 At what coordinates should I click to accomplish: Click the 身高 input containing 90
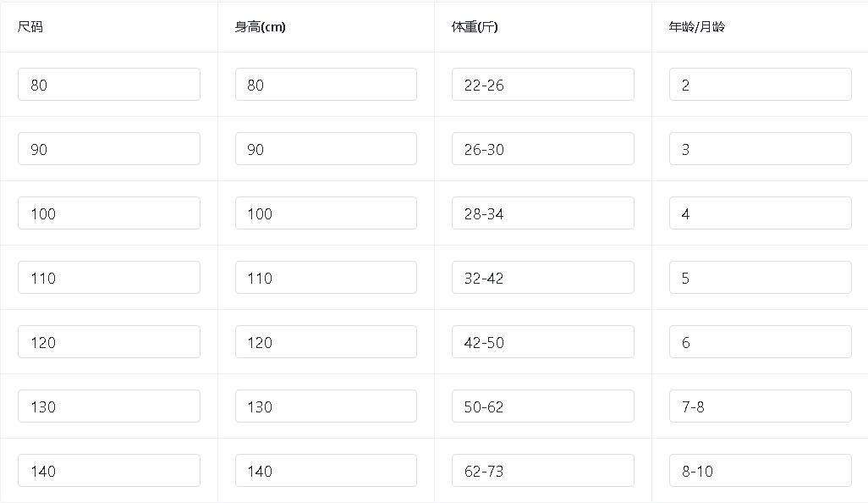(x=326, y=149)
